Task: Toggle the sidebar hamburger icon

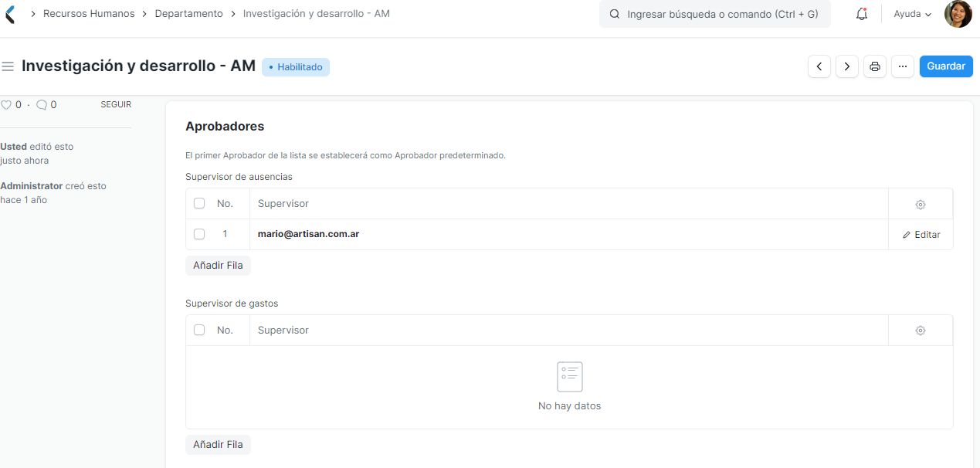Action: point(8,66)
